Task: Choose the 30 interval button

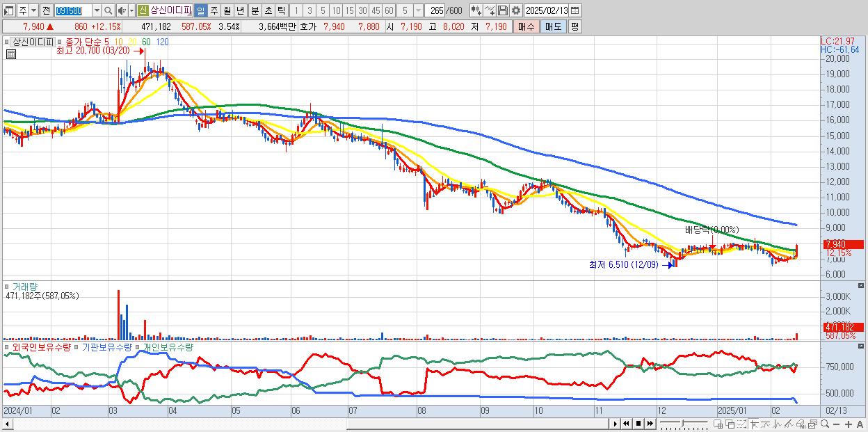Action: pyautogui.click(x=362, y=10)
